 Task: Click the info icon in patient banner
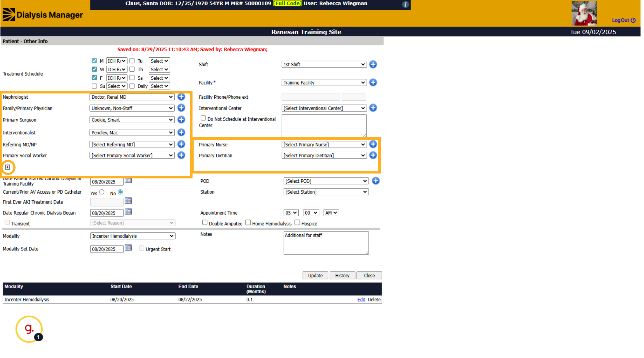(x=405, y=4)
